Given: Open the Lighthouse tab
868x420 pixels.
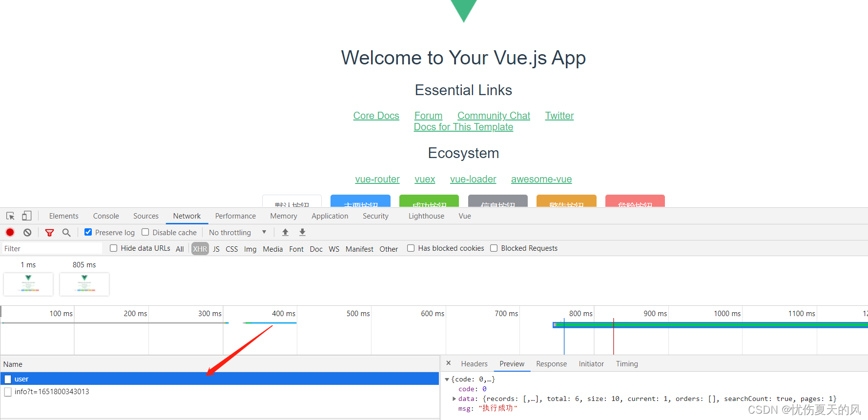Looking at the screenshot, I should click(426, 216).
